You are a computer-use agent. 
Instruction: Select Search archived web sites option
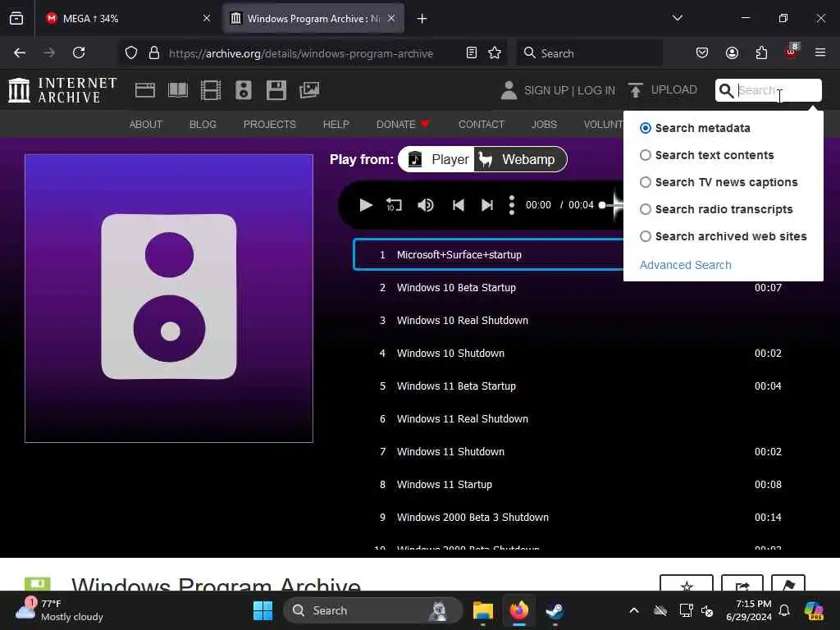[646, 236]
